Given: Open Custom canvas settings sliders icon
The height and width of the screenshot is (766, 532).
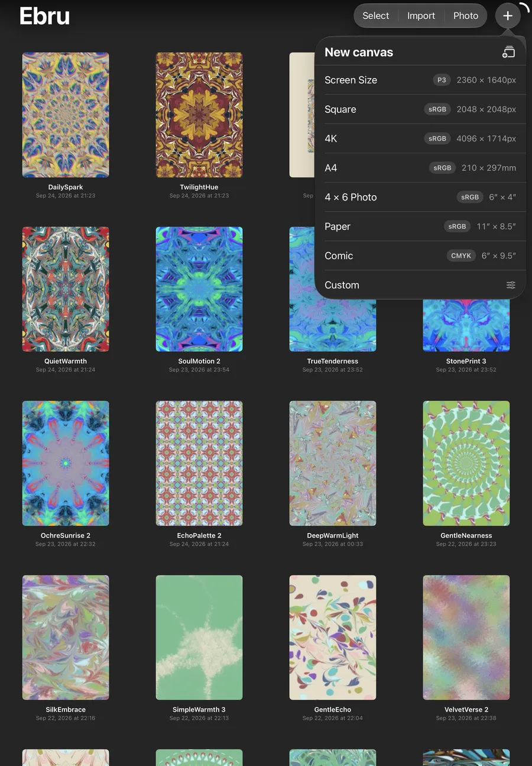Looking at the screenshot, I should (511, 285).
